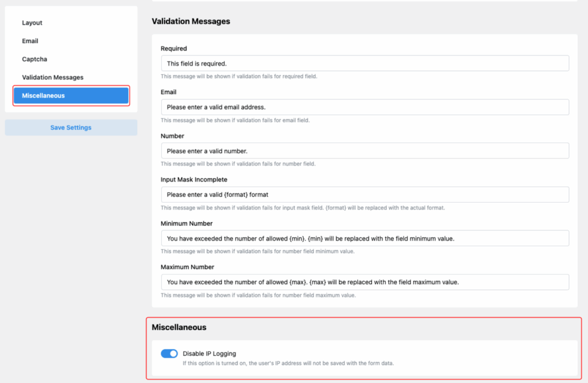This screenshot has height=383, width=588.
Task: Click the Save Settings button
Action: click(x=71, y=127)
